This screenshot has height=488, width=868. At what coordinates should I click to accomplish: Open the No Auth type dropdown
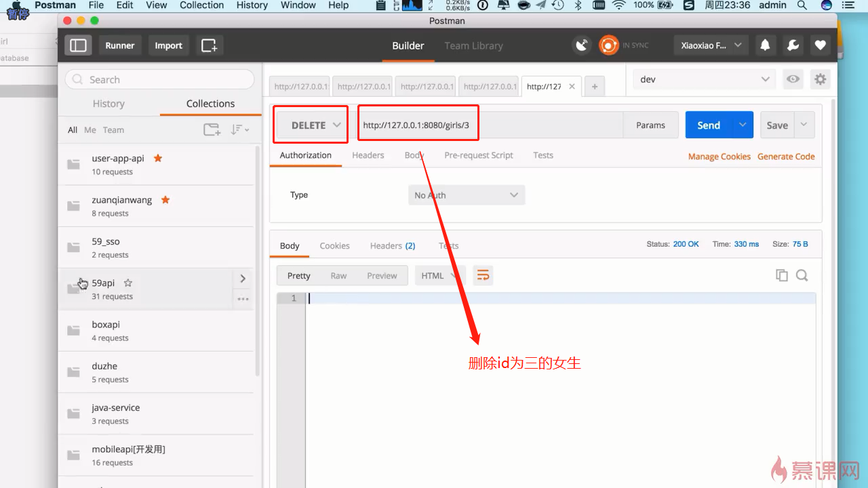point(467,195)
